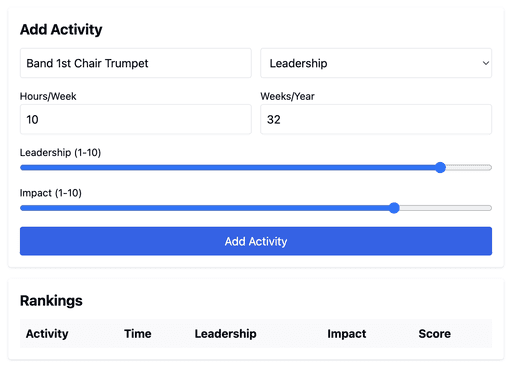Click the Leadership (1-10) slider label
The height and width of the screenshot is (369, 512).
pyautogui.click(x=60, y=153)
